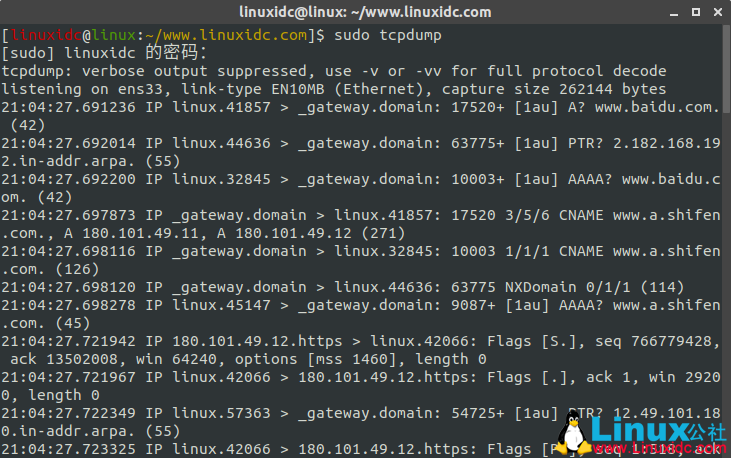This screenshot has height=458, width=731.
Task: Click the text 'capture size 262144 bytes'
Action: pos(554,89)
